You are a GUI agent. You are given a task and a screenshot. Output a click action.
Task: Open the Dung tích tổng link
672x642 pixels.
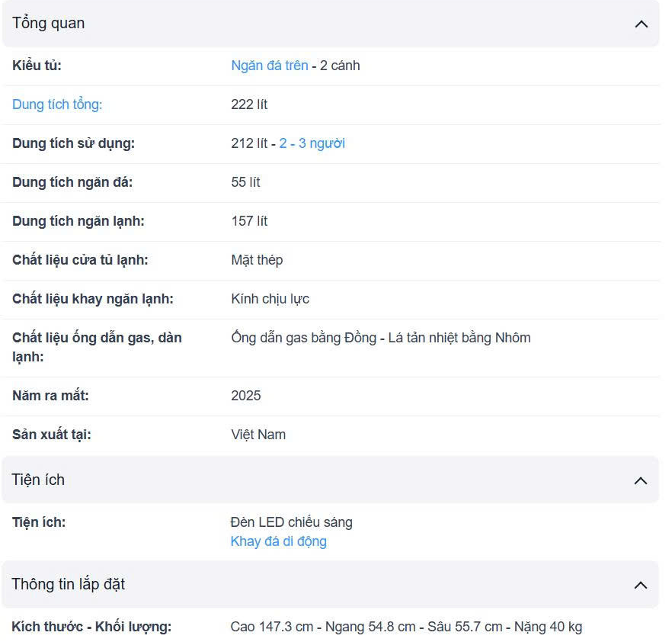pyautogui.click(x=57, y=104)
